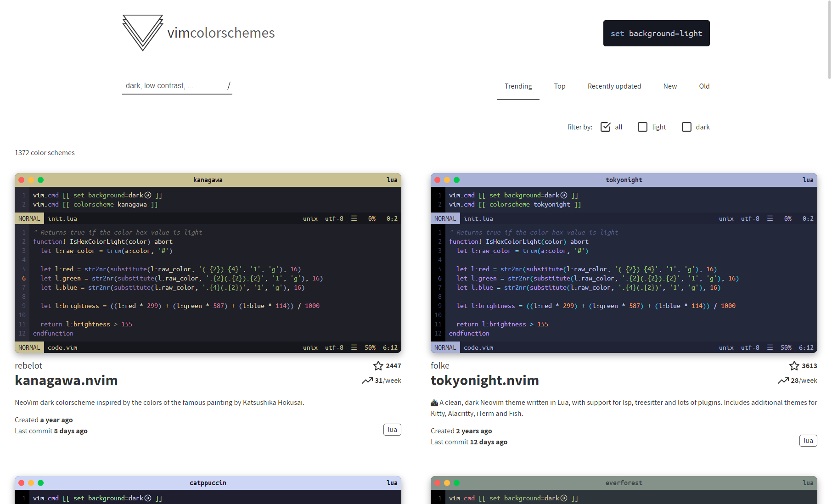The width and height of the screenshot is (832, 504).
Task: Select the Trending tab
Action: click(518, 86)
